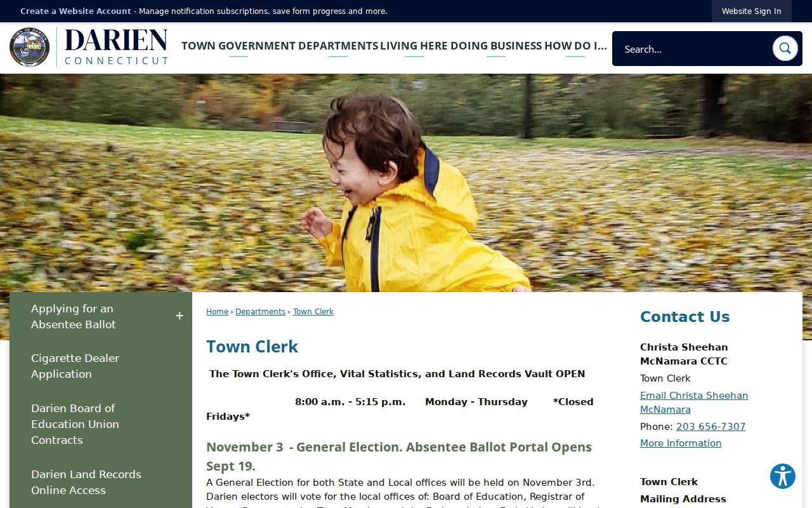The height and width of the screenshot is (508, 812).
Task: Click the Town of Darien seal logo
Action: (x=29, y=47)
